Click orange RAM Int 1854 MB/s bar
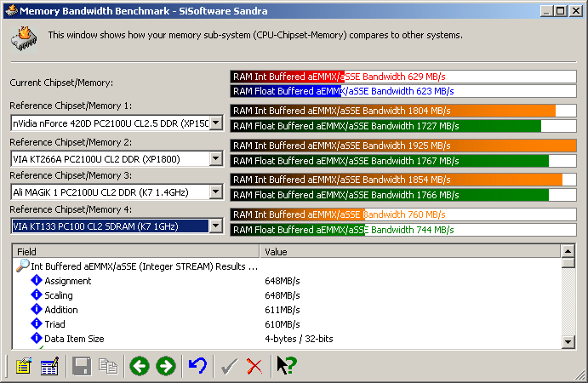588x383 pixels. pos(403,180)
